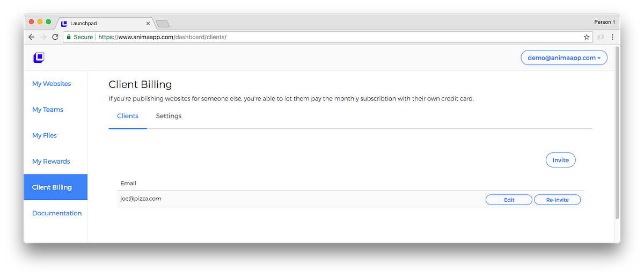The image size is (644, 277).
Task: Select the Clients tab
Action: click(x=128, y=116)
